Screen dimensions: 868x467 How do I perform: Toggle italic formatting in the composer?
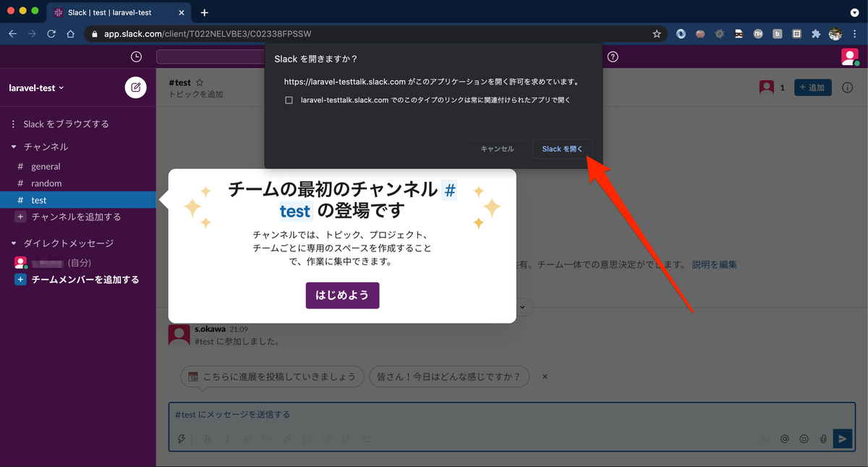pos(227,439)
